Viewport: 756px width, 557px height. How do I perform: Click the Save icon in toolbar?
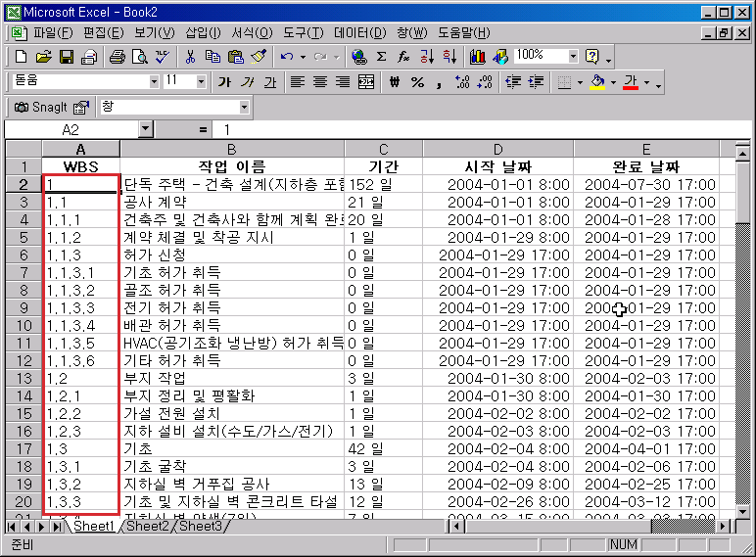pyautogui.click(x=67, y=57)
